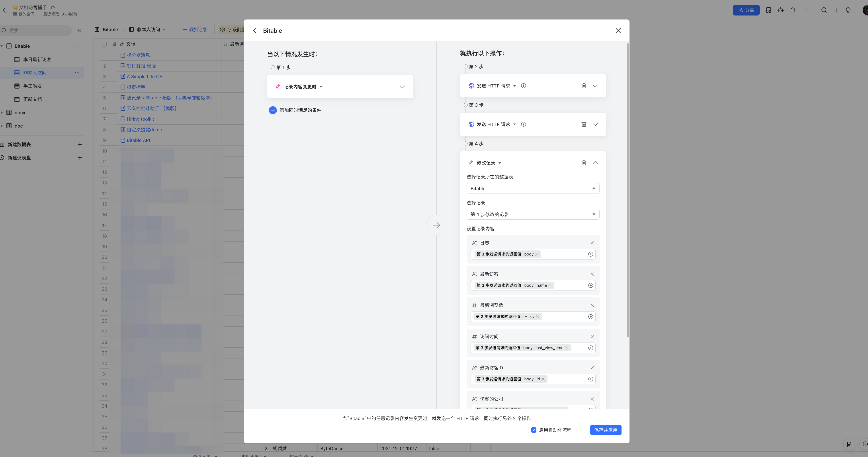The image size is (868, 457).
Task: Open the data table dropdown showing Bitable
Action: point(533,188)
